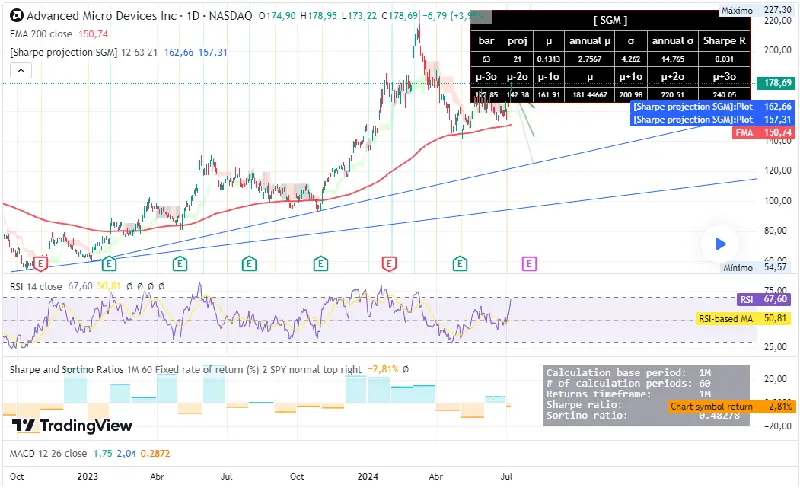Click the purple upcoming earnings E marker
The width and height of the screenshot is (800, 488).
pyautogui.click(x=529, y=264)
